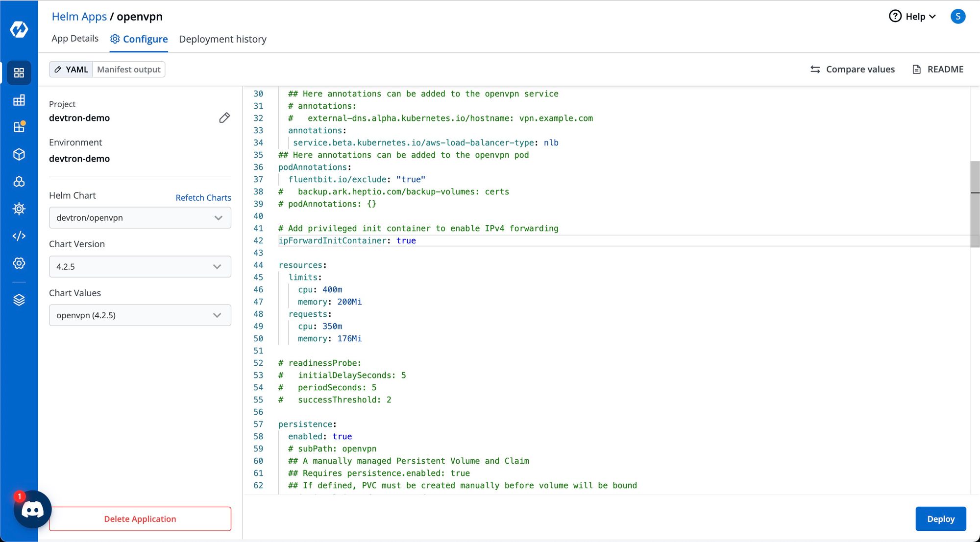Image resolution: width=980 pixels, height=542 pixels.
Task: Click Refetch Charts link
Action: (203, 198)
